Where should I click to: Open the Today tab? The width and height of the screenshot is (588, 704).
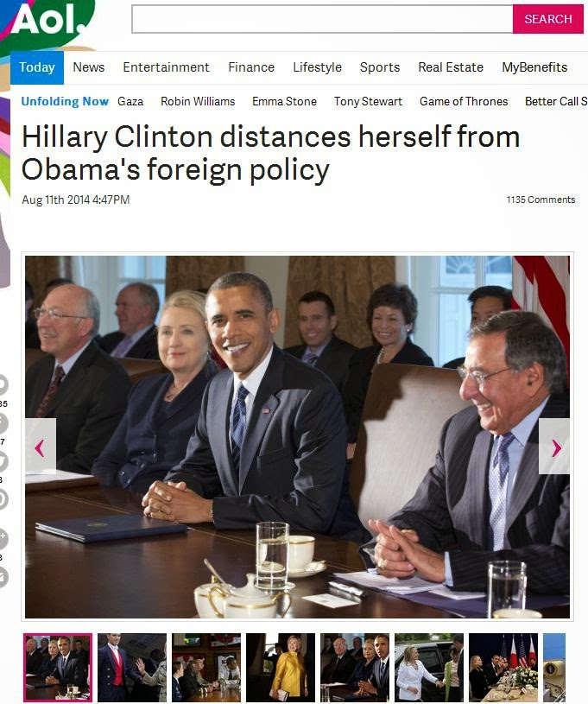pos(37,67)
